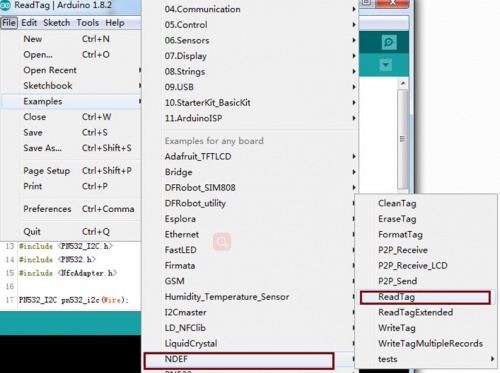Choose New from File menu
500x373 pixels.
[x=71, y=39]
